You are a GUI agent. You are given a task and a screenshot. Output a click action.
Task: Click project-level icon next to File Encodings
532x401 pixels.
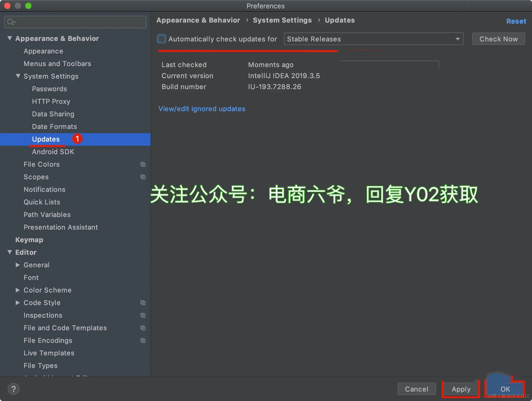(143, 340)
